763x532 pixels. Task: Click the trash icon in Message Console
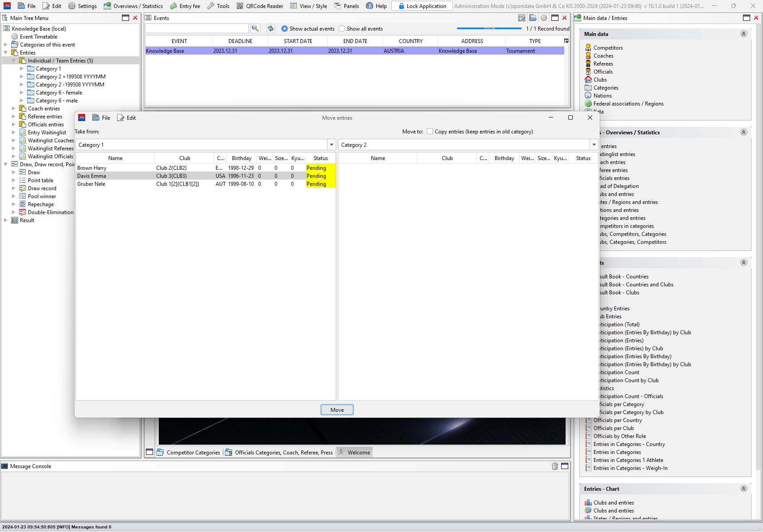pyautogui.click(x=555, y=466)
